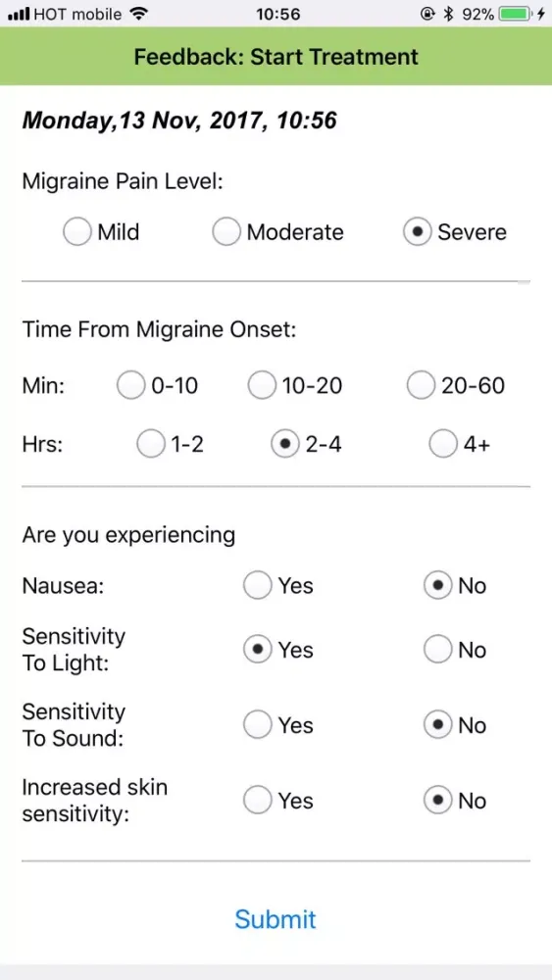Select 1-2 hours since onset
The image size is (552, 980).
pos(151,444)
